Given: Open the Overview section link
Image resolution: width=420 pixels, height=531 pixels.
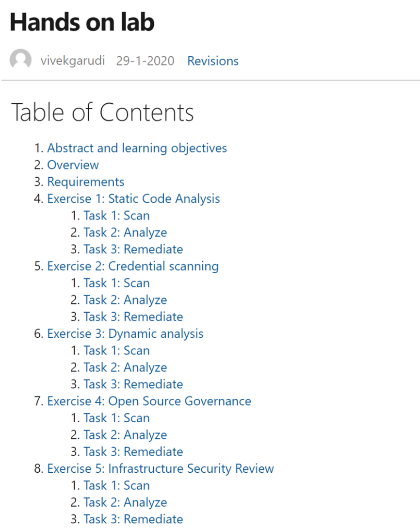Looking at the screenshot, I should click(73, 165).
